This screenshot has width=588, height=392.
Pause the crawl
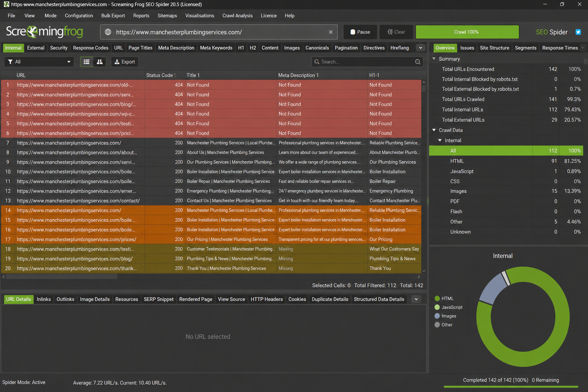pyautogui.click(x=360, y=32)
